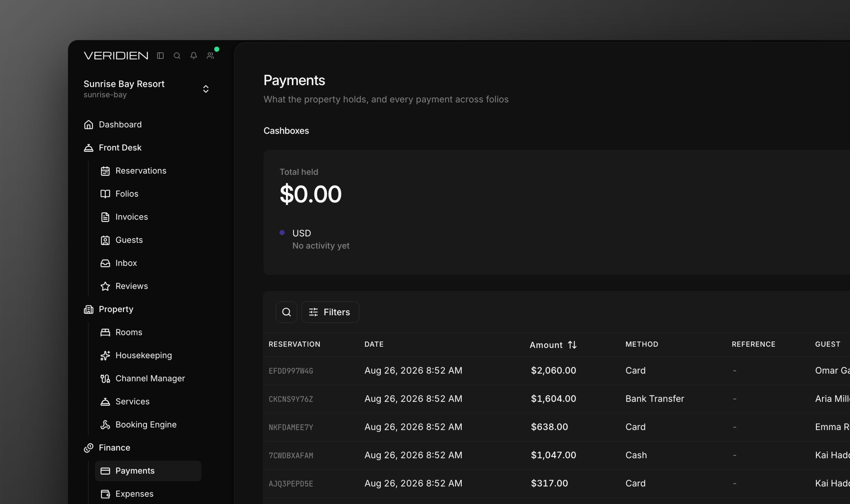Click the Payments card icon
The image size is (850, 504).
pyautogui.click(x=105, y=471)
